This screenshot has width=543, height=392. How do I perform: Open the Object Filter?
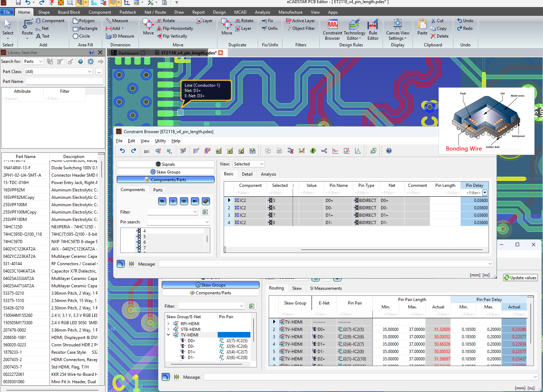coord(300,28)
